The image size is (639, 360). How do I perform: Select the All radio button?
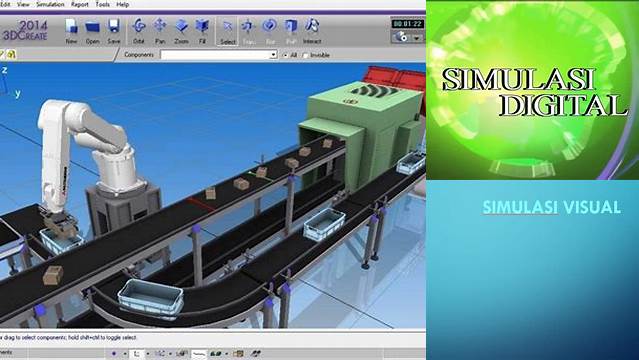tap(285, 55)
